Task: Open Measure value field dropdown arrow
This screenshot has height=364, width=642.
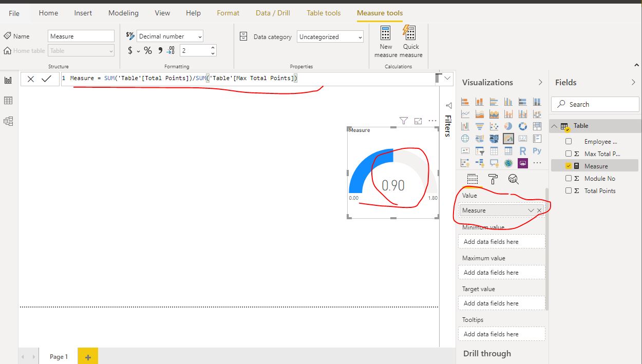Action: pyautogui.click(x=531, y=210)
